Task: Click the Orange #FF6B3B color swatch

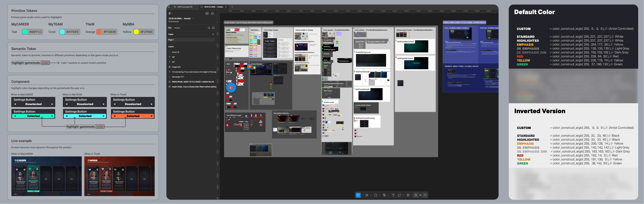Action: pos(99,32)
